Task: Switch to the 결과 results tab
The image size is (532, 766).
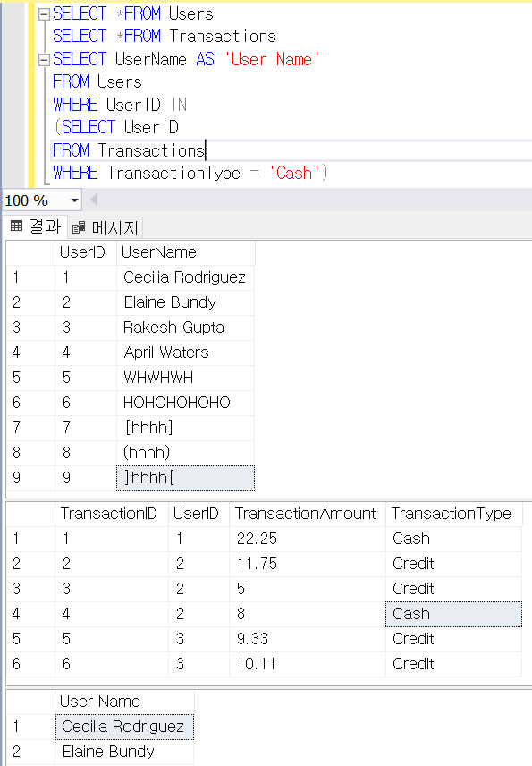Action: tap(37, 226)
